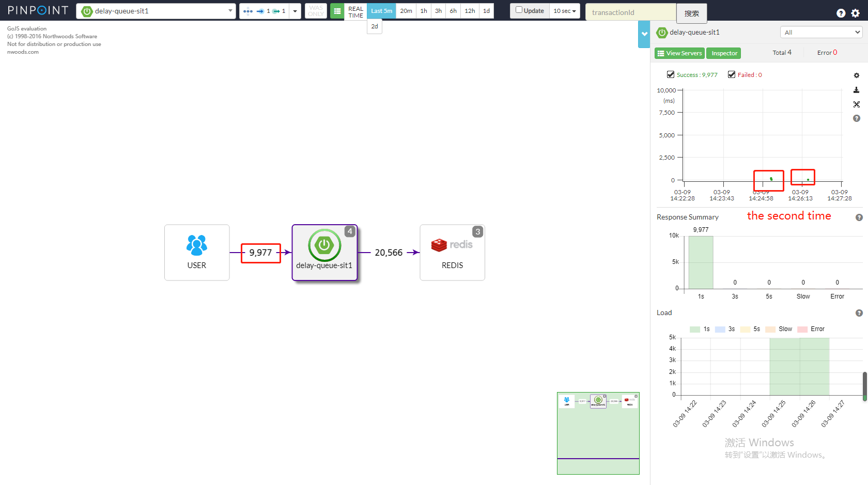Image resolution: width=868 pixels, height=485 pixels.
Task: Open Response Summary help icon
Action: tap(859, 217)
